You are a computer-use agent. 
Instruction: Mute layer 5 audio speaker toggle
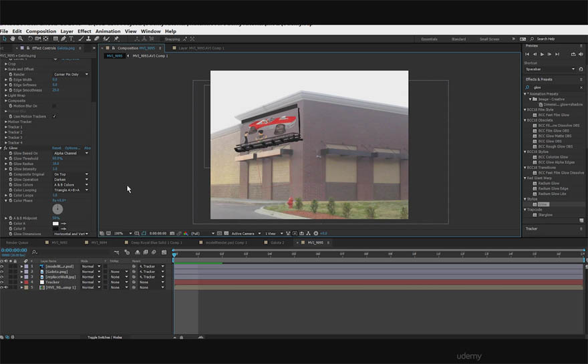point(7,287)
